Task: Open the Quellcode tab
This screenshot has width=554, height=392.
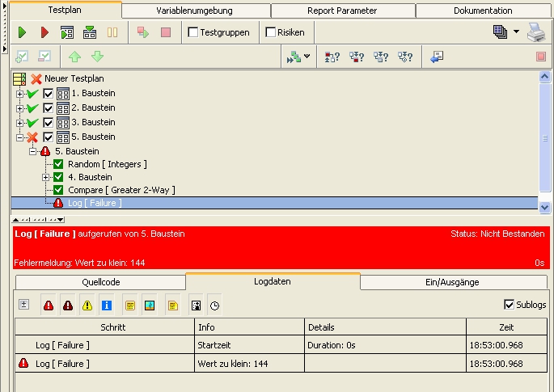Action: [100, 282]
